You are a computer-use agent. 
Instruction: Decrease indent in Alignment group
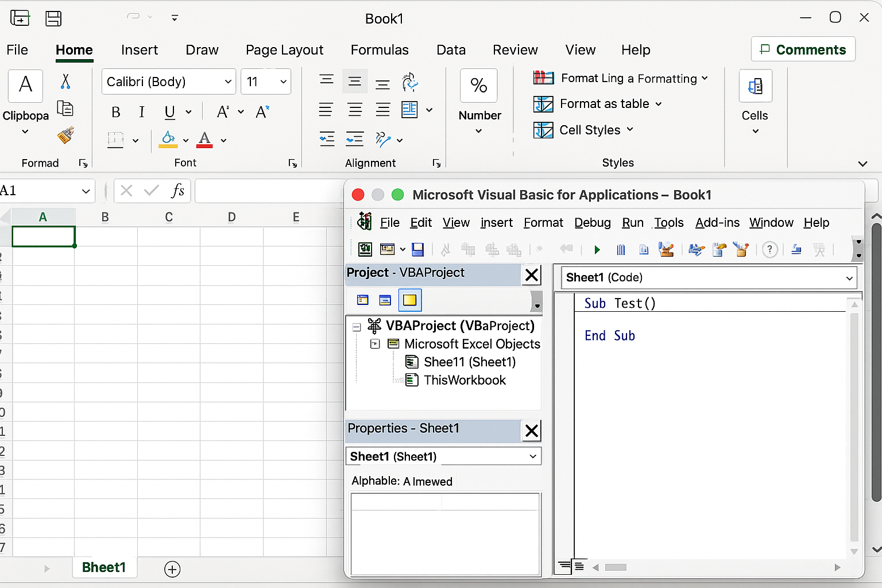pyautogui.click(x=327, y=139)
